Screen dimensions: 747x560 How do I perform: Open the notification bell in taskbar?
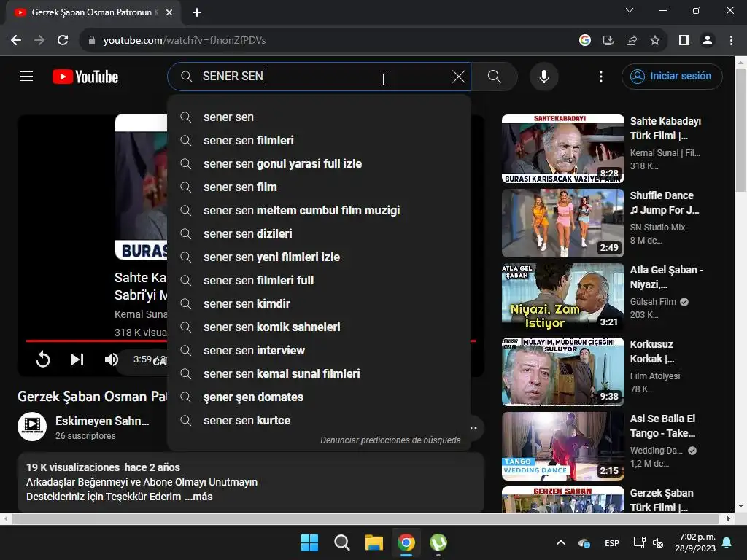pyautogui.click(x=727, y=542)
